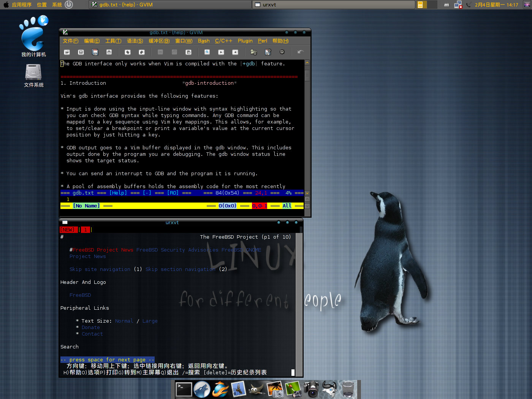Viewport: 532px width, 399px height.
Task: Switch to gdb.txt GVIM taskbar button
Action: (x=170, y=5)
